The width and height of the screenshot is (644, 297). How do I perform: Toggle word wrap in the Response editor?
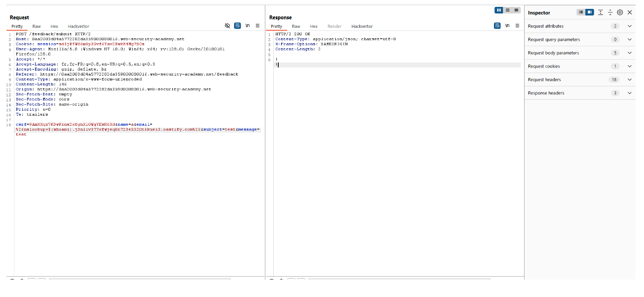[497, 25]
